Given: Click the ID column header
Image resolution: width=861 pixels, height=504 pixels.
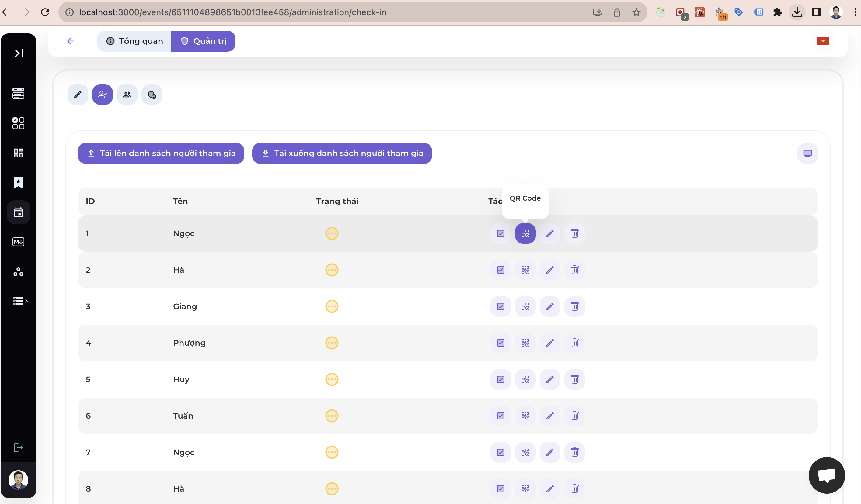Looking at the screenshot, I should [90, 201].
